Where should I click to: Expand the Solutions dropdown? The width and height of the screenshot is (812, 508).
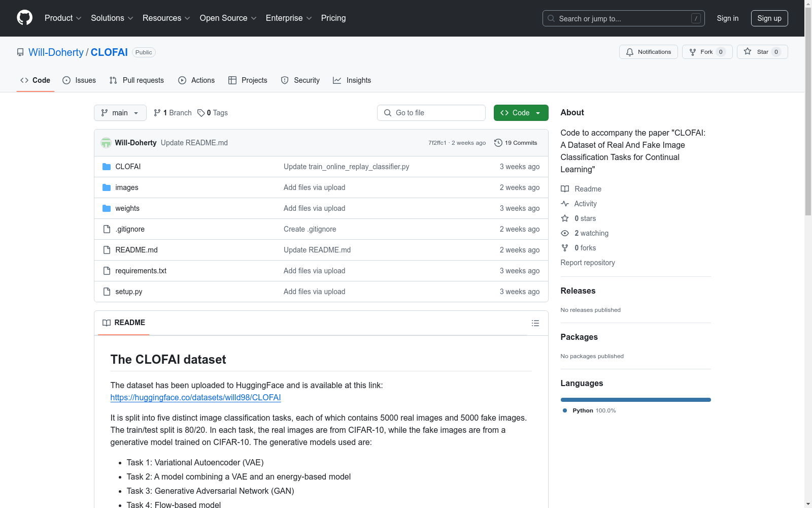point(112,18)
